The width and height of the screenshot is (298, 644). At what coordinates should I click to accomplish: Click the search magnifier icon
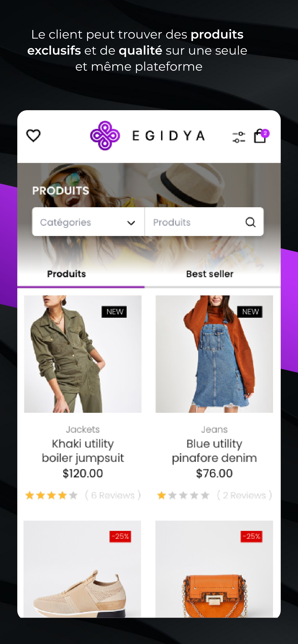click(x=250, y=222)
